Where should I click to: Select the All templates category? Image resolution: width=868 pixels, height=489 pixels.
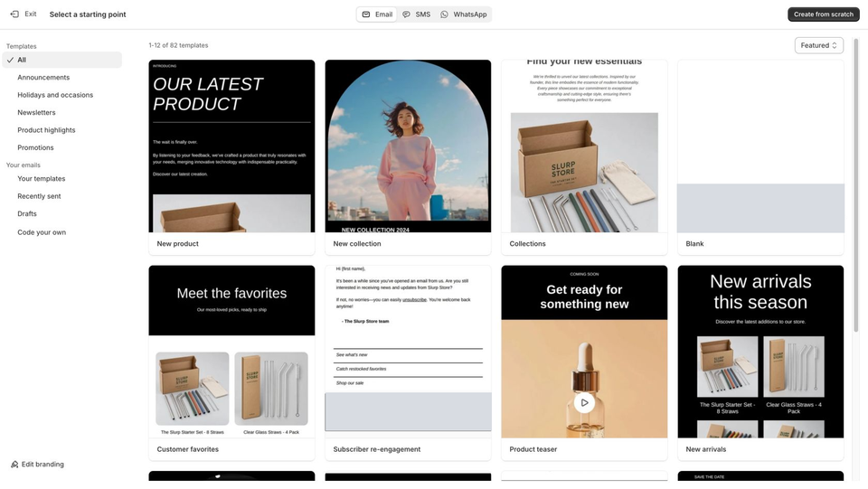[62, 60]
